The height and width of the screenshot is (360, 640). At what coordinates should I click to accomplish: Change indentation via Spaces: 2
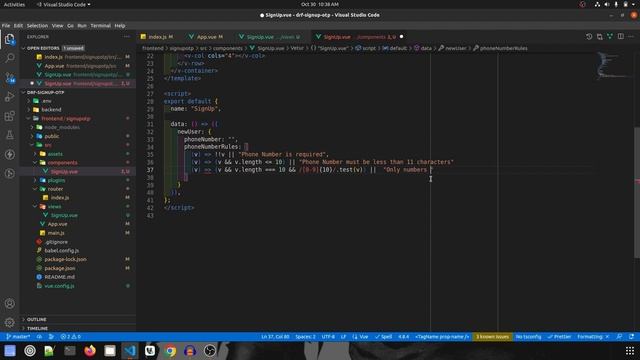tap(305, 337)
